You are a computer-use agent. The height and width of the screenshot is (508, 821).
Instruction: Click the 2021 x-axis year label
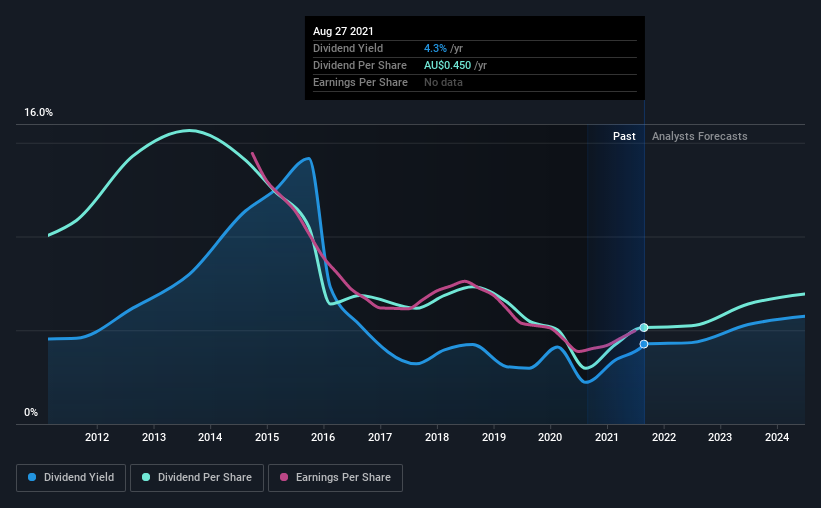[x=607, y=437]
